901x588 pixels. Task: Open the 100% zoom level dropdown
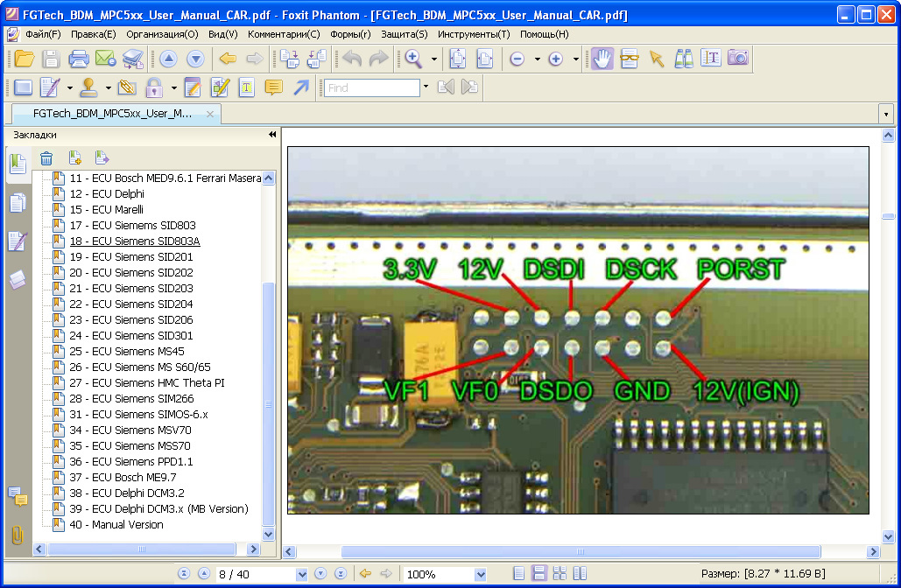pyautogui.click(x=480, y=575)
